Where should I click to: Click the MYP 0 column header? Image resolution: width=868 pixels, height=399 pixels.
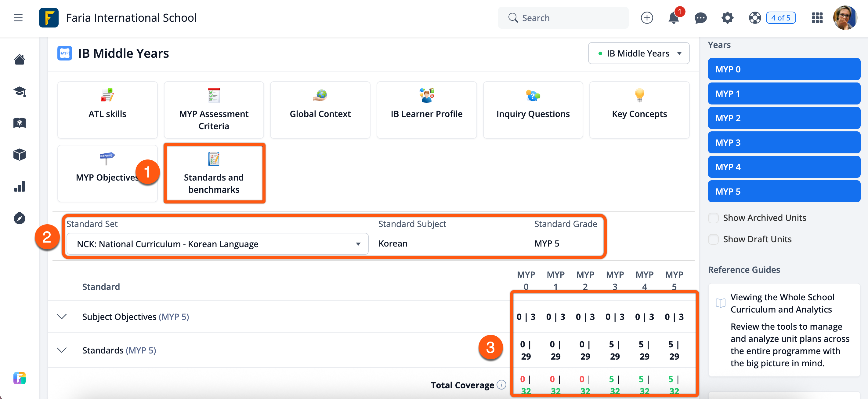[526, 281]
